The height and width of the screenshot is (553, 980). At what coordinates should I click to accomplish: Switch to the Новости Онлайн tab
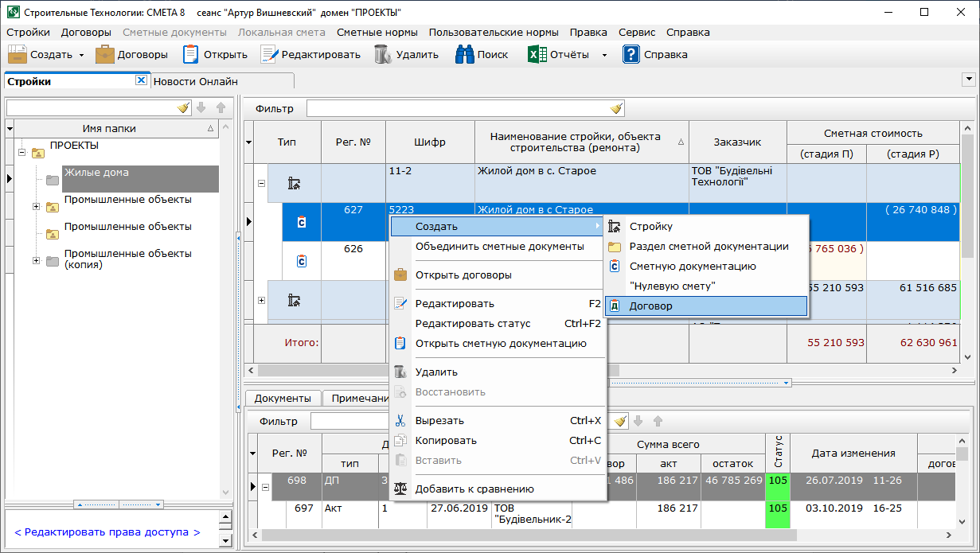[x=196, y=81]
